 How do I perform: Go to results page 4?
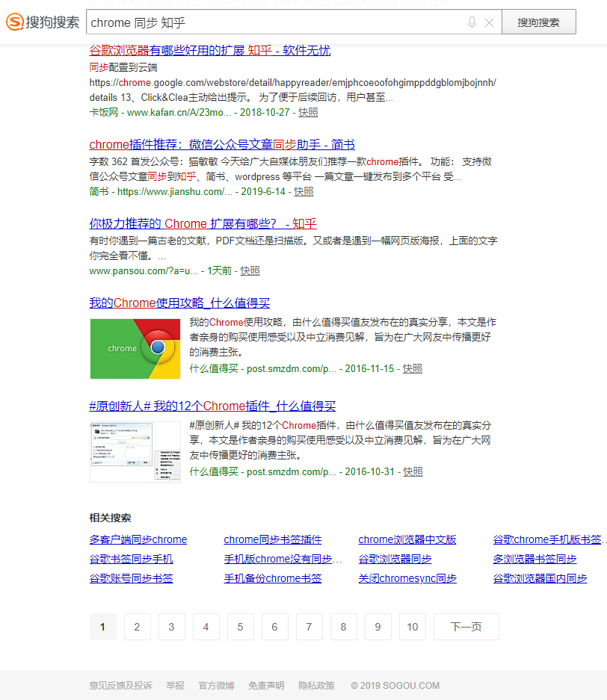[206, 627]
